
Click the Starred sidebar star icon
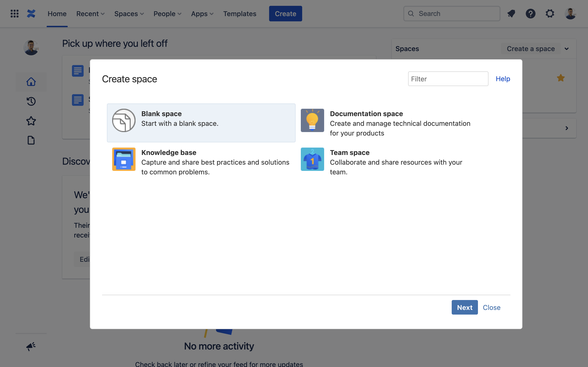click(x=31, y=121)
